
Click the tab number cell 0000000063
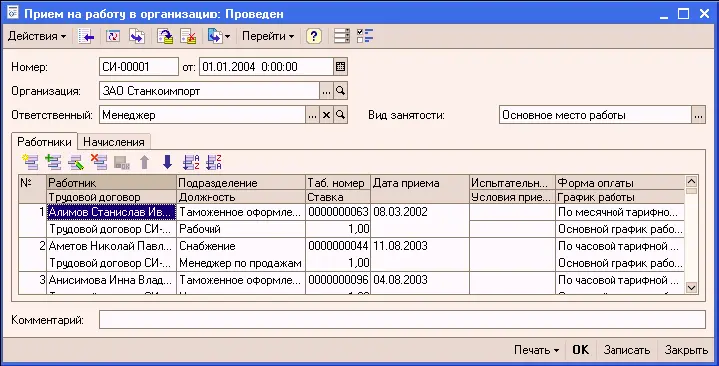(338, 212)
